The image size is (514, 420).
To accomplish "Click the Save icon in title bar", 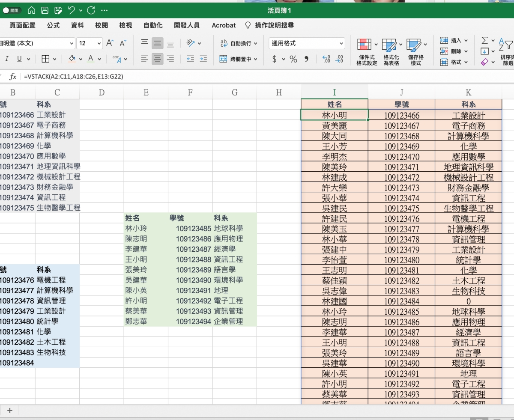I will tap(45, 10).
